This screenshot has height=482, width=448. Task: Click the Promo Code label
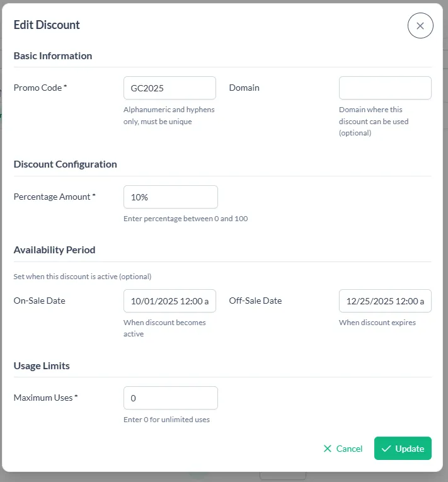40,88
